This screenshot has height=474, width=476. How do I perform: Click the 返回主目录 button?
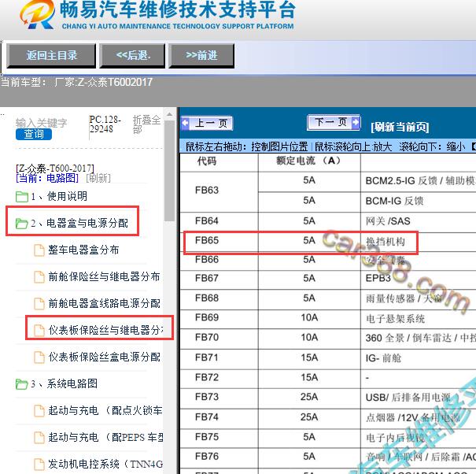click(51, 55)
